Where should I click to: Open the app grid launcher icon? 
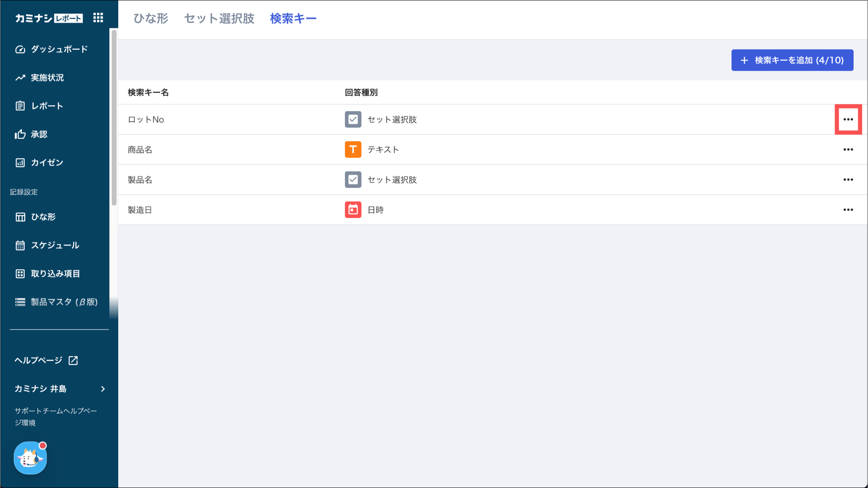pos(98,18)
